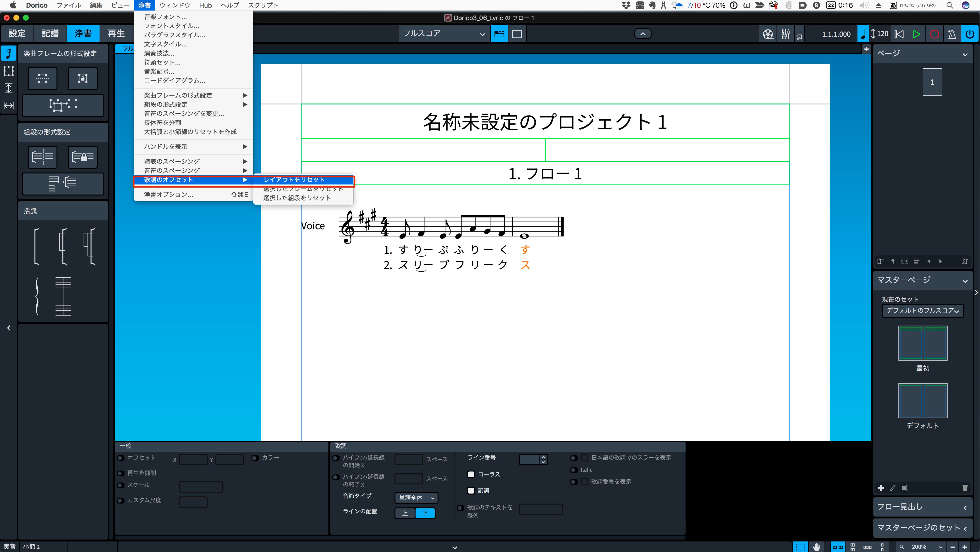980x552 pixels.
Task: Click the metronome click icon in toolbar
Action: [952, 34]
